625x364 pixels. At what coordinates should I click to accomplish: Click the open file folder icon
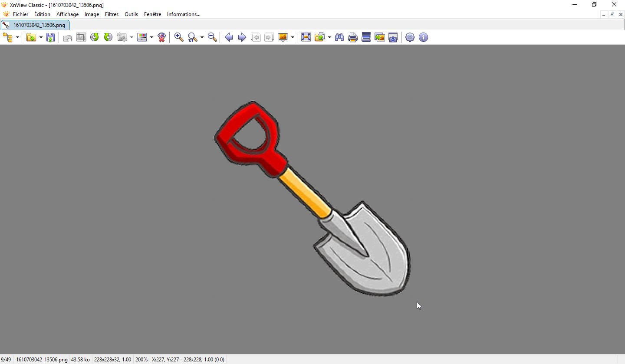pos(31,37)
